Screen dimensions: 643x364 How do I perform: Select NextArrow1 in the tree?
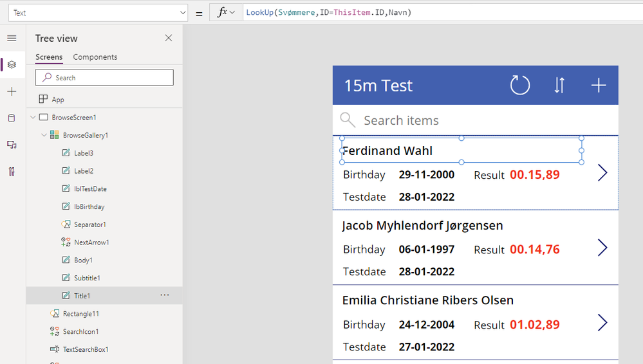[91, 242]
